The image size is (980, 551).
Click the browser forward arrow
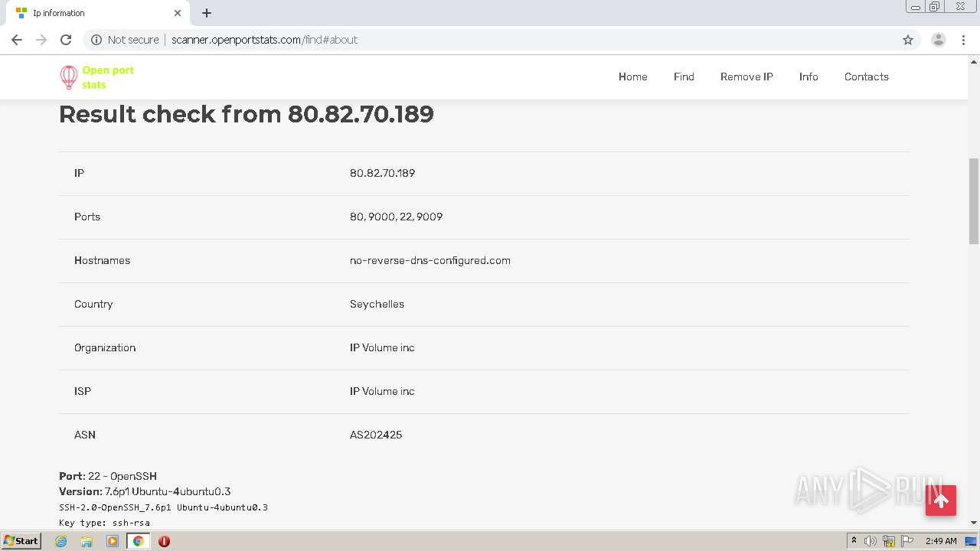41,40
